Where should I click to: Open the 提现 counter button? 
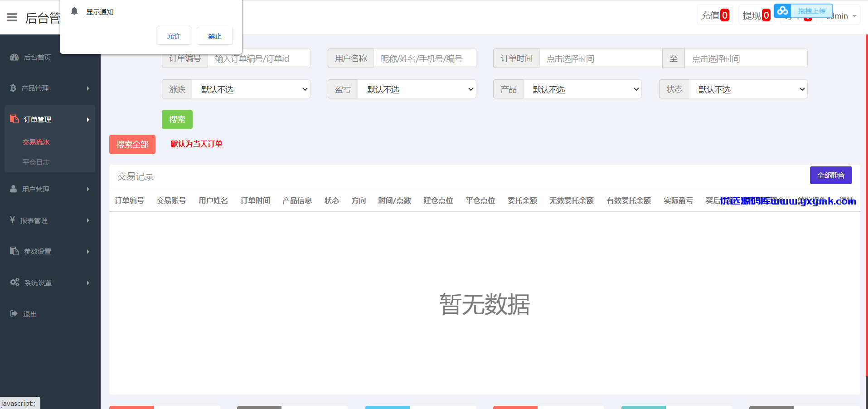click(x=756, y=15)
